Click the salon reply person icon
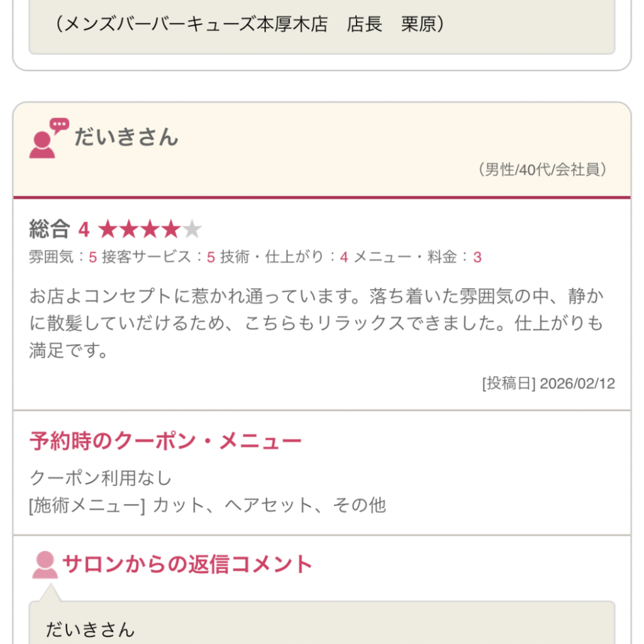 [45, 565]
